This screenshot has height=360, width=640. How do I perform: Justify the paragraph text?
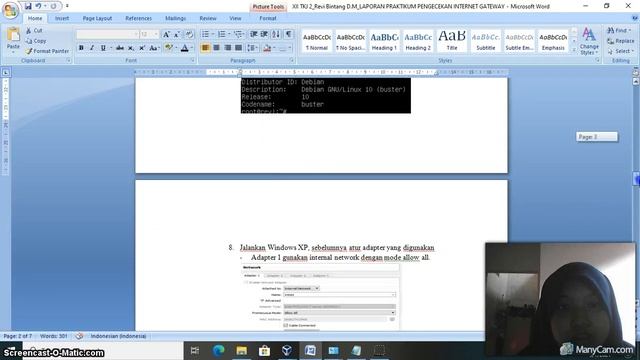point(239,48)
